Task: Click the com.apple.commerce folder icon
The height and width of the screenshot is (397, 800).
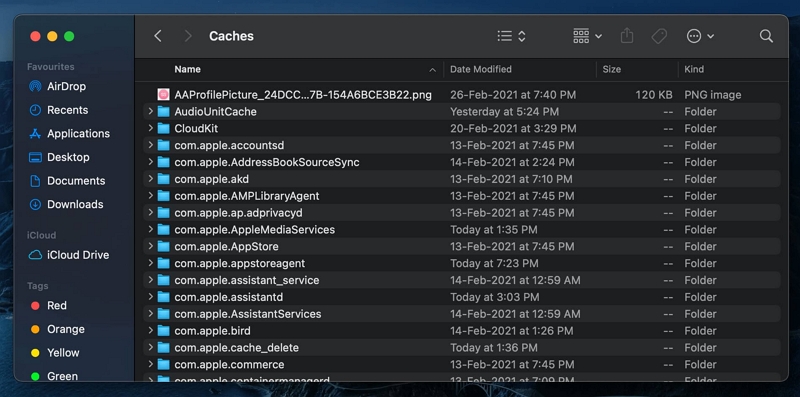Action: tap(163, 364)
